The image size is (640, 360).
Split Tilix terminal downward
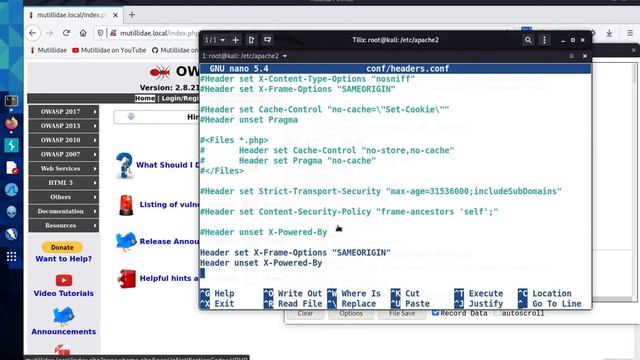267,40
